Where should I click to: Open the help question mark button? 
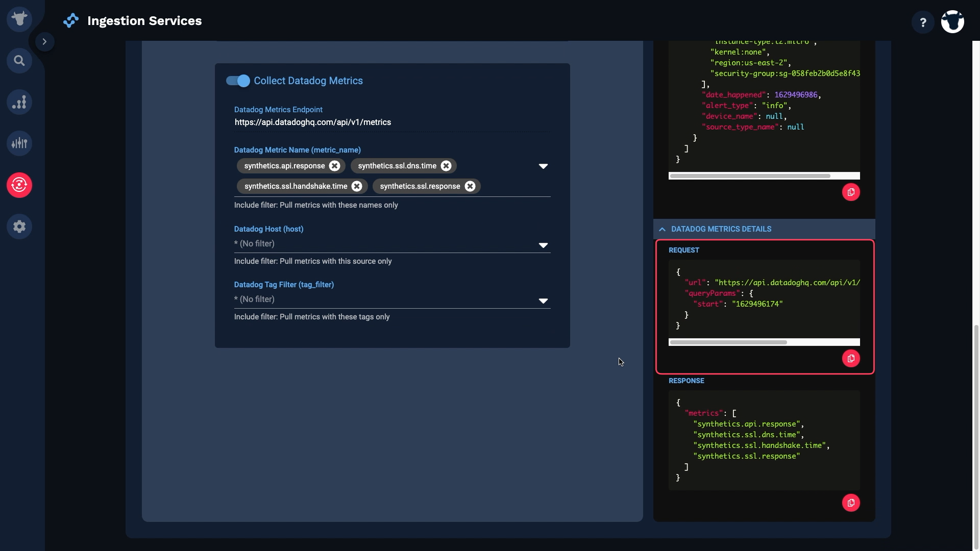point(923,22)
